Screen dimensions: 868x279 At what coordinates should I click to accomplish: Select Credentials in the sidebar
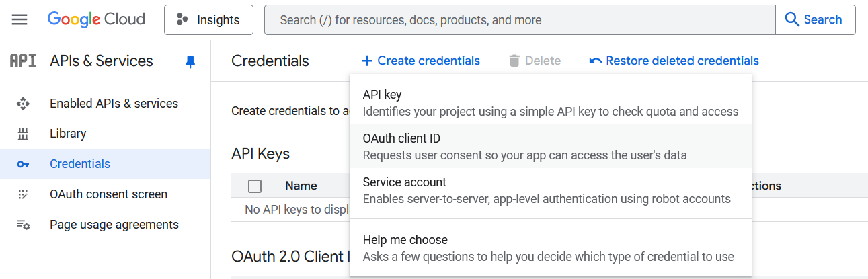pos(106,164)
